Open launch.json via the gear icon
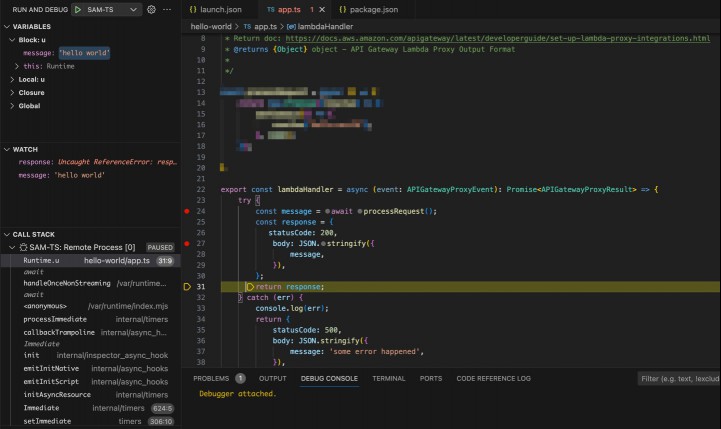This screenshot has height=429, width=721. tap(151, 9)
